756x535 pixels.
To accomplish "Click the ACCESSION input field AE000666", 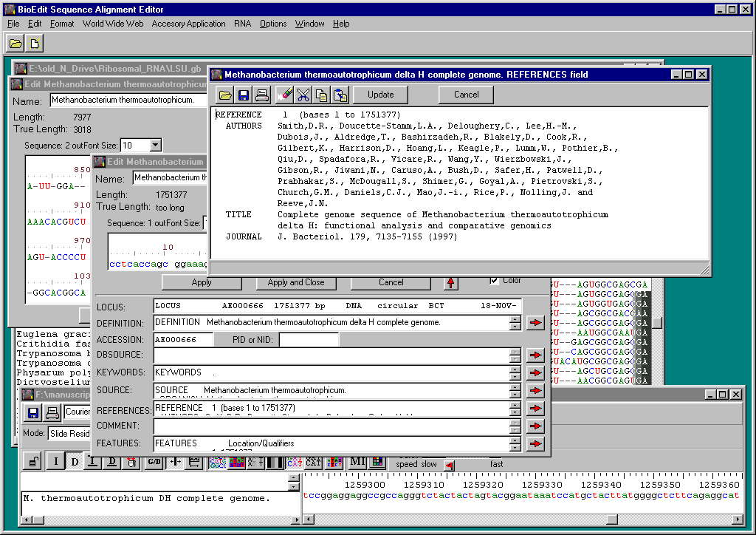I will (x=183, y=340).
